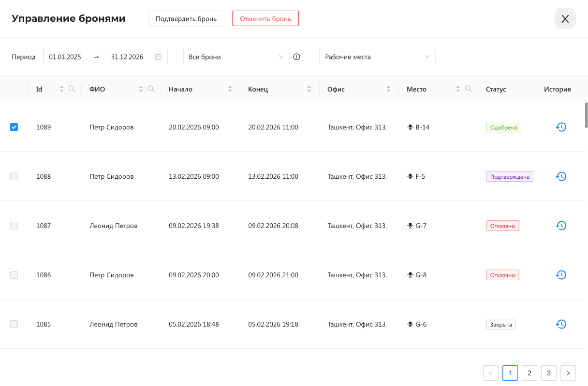The image size is (588, 386).
Task: Click info icon beside Все брони filter
Action: [297, 57]
